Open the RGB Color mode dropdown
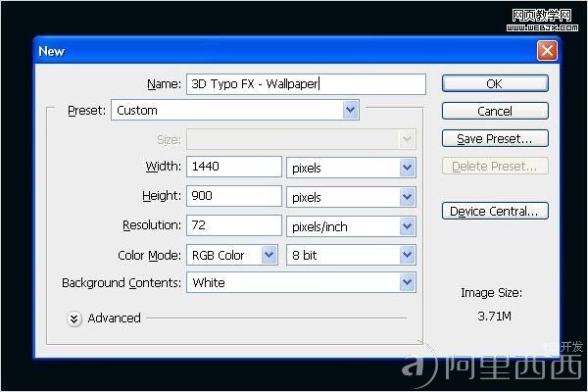Screen dimensions: 588x392 click(232, 255)
